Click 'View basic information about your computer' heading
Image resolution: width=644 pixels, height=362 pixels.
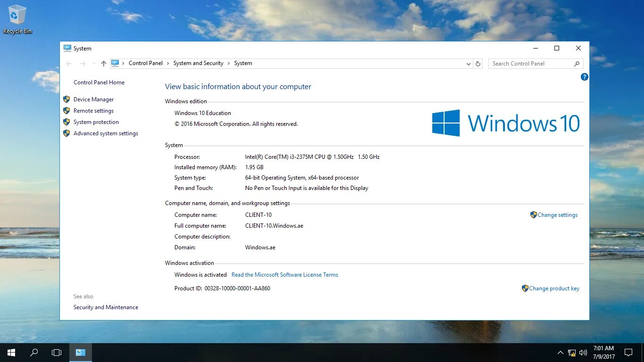click(238, 87)
